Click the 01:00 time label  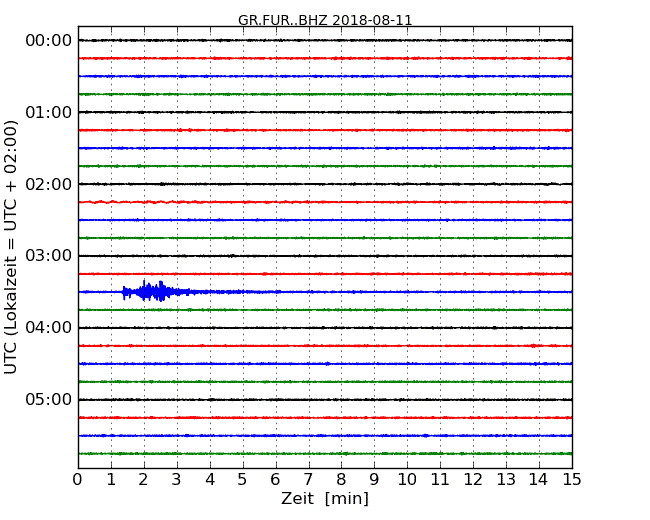click(x=49, y=112)
